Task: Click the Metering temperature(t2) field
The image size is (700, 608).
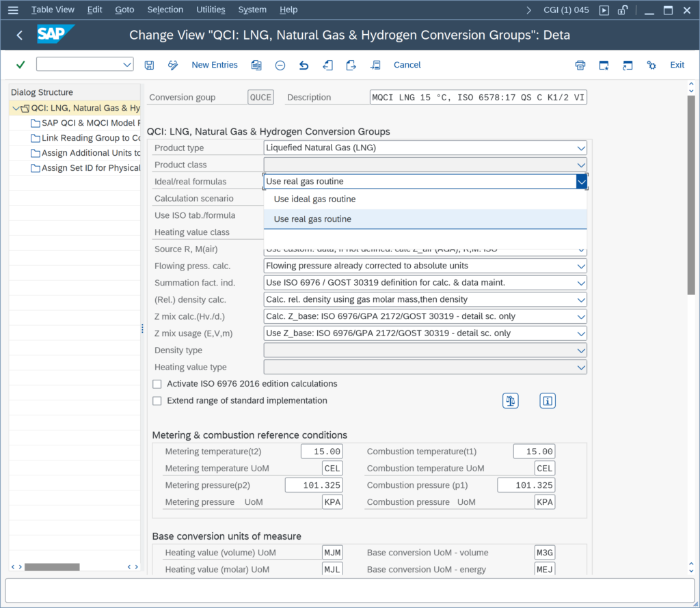Action: click(x=321, y=452)
